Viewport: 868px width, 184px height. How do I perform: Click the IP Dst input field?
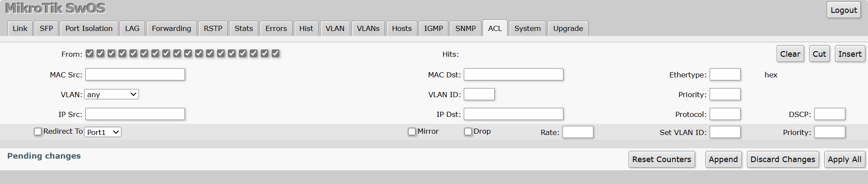tap(513, 114)
